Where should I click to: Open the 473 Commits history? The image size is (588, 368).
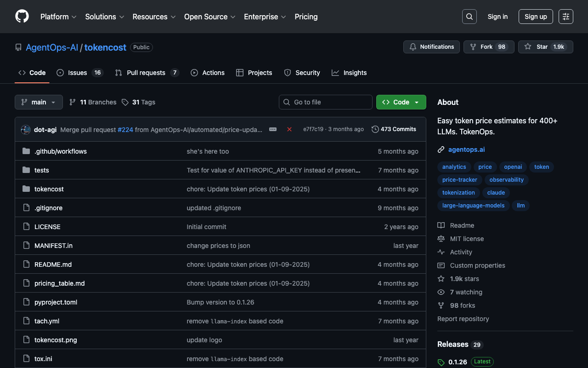(394, 129)
